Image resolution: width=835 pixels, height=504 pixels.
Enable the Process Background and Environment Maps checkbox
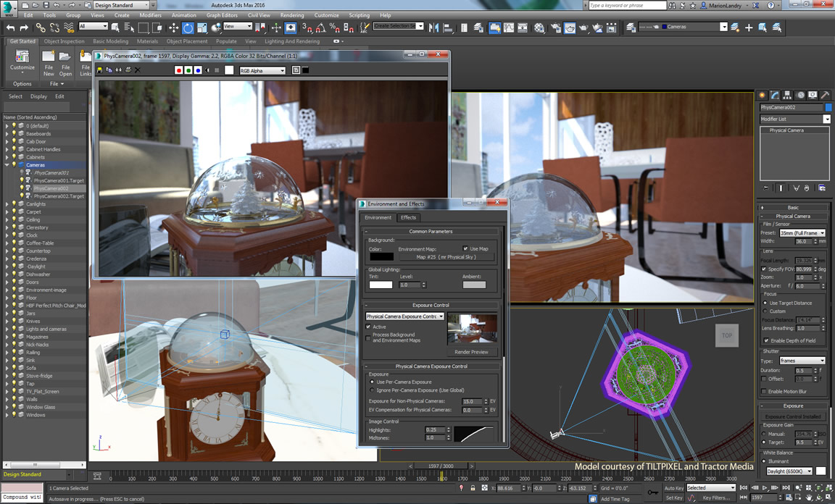367,337
